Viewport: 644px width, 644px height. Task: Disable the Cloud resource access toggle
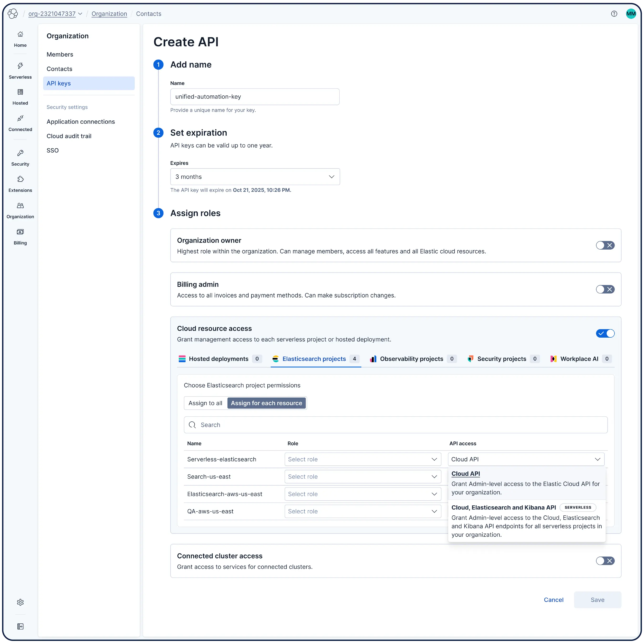click(x=605, y=334)
